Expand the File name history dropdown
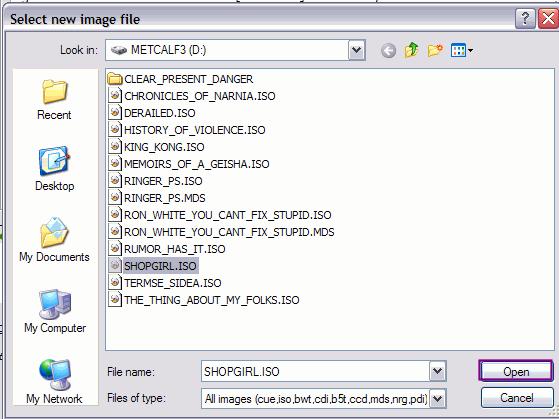The width and height of the screenshot is (559, 419). tap(437, 371)
